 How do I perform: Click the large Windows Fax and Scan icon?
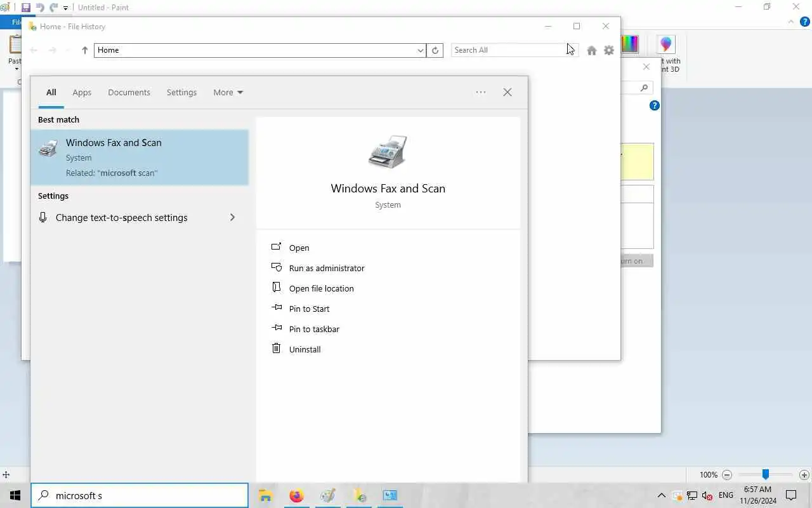coord(388,152)
